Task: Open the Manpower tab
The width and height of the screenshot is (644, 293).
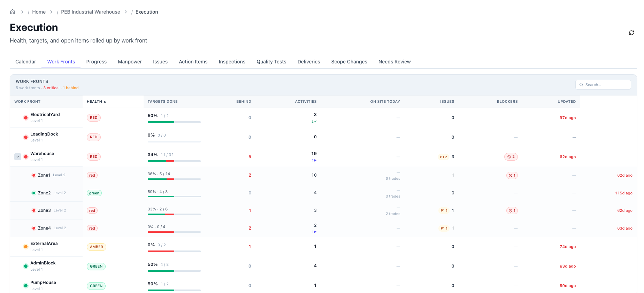Action: click(x=130, y=62)
